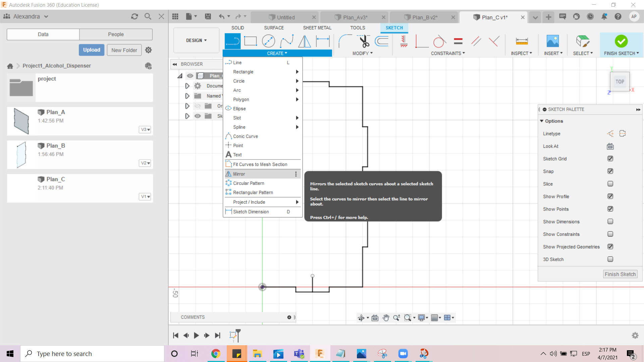644x362 pixels.
Task: Click the Project1_Alcohol_Dispenser breadcrumb
Action: 57,66
